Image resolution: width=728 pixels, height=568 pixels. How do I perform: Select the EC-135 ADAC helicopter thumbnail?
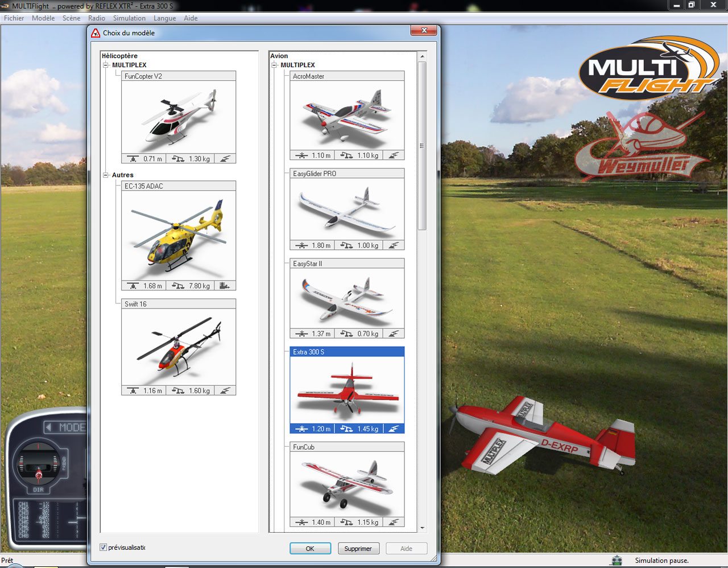[x=179, y=236]
